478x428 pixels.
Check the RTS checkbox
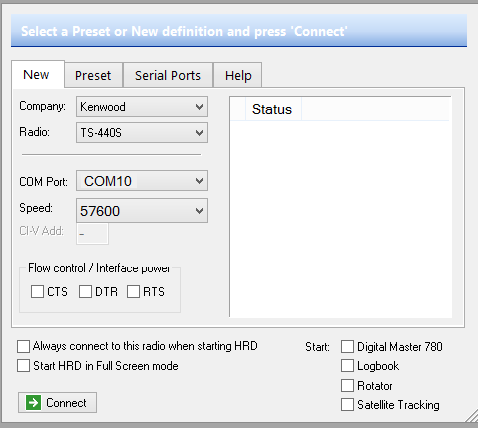pyautogui.click(x=133, y=292)
